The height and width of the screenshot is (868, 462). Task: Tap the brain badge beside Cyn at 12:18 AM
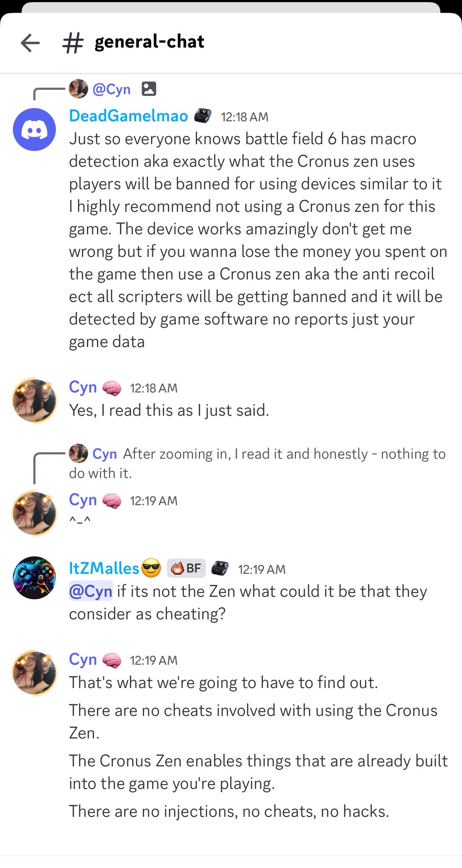click(x=112, y=388)
